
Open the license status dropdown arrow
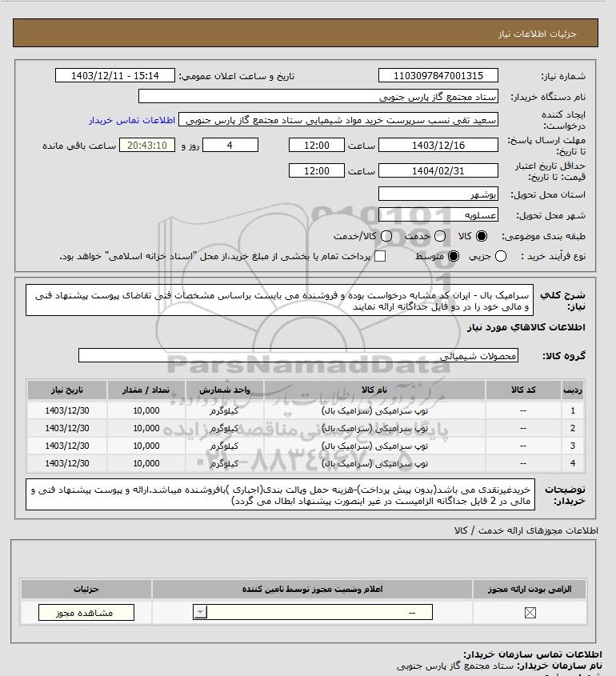coord(201,612)
